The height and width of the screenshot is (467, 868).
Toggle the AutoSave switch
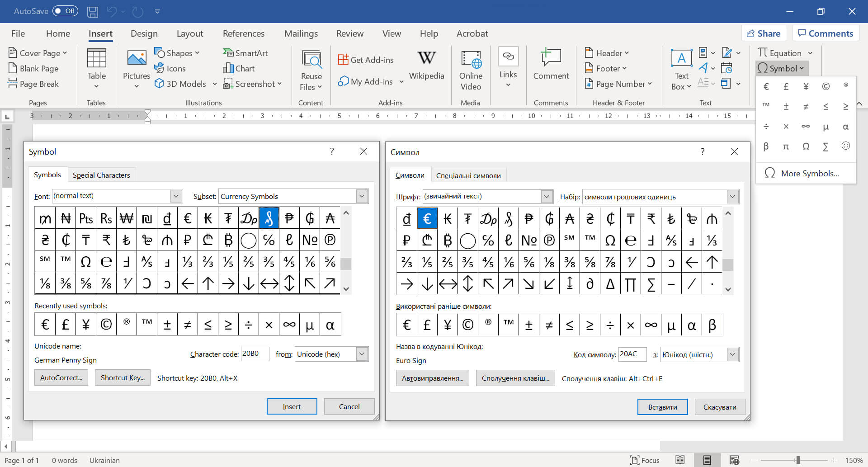pyautogui.click(x=65, y=11)
